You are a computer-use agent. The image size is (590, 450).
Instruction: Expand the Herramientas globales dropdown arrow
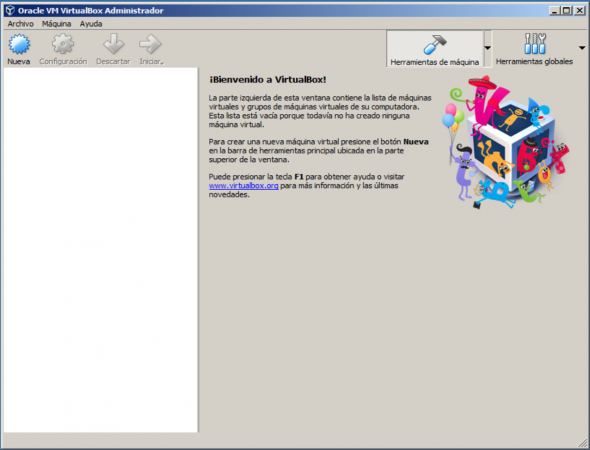[582, 48]
